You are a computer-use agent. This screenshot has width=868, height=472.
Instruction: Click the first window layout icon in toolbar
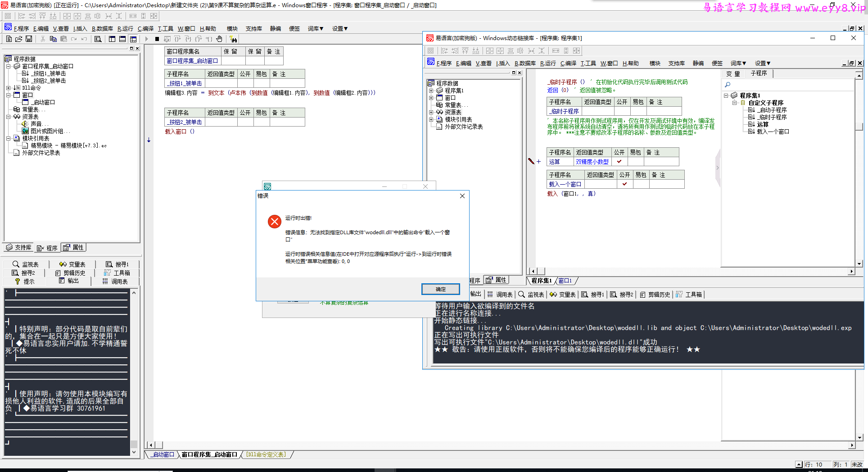click(x=112, y=39)
